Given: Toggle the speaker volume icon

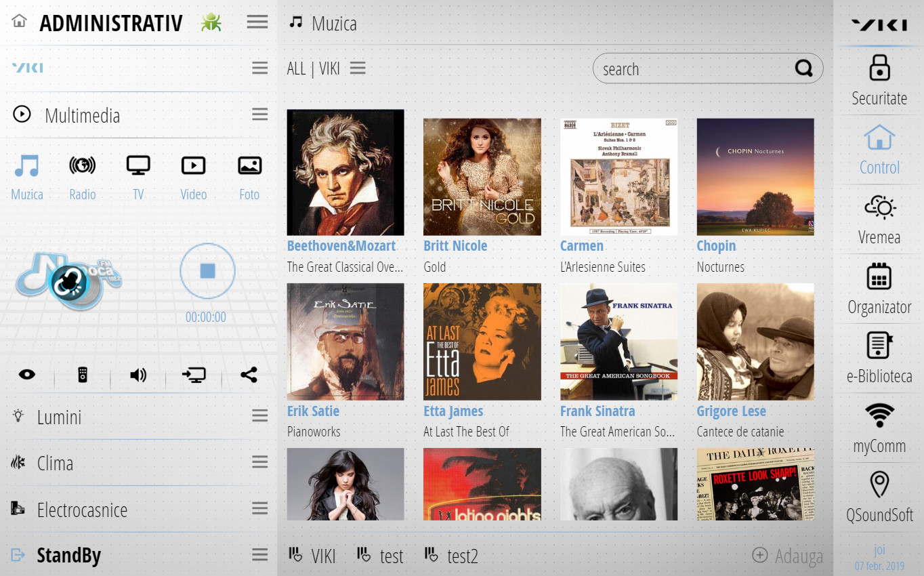Looking at the screenshot, I should tap(138, 373).
